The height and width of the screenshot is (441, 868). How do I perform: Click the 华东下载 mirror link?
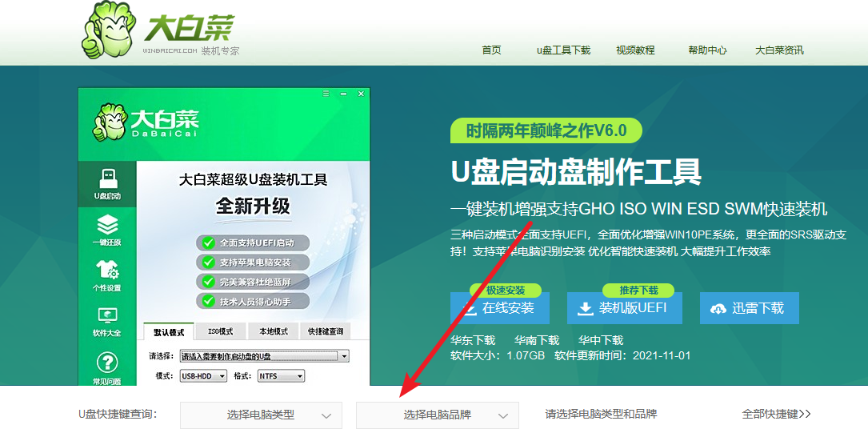[473, 340]
